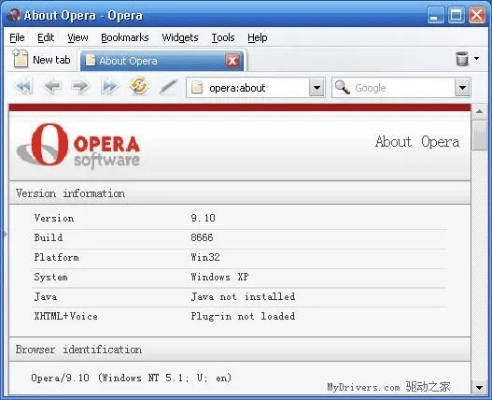Click the Rewind navigation icon
The width and height of the screenshot is (492, 400).
coord(24,87)
